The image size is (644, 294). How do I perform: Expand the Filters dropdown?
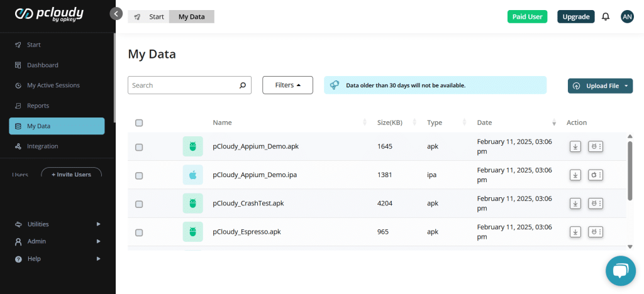[287, 85]
